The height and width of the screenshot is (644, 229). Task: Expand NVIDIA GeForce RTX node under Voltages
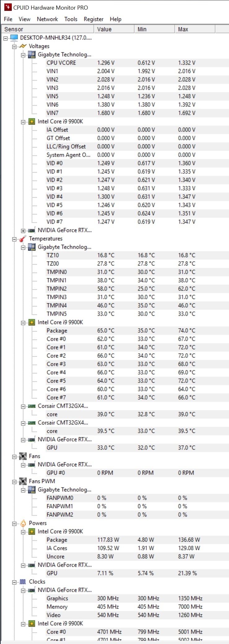point(23,231)
